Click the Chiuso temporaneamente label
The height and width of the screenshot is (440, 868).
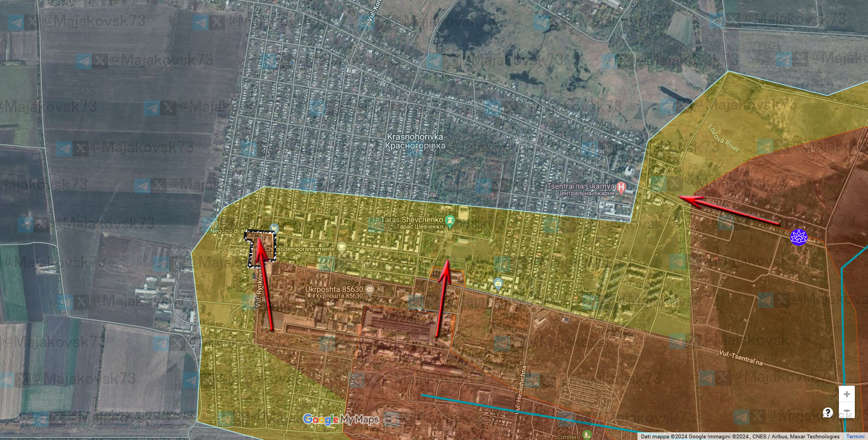300,249
